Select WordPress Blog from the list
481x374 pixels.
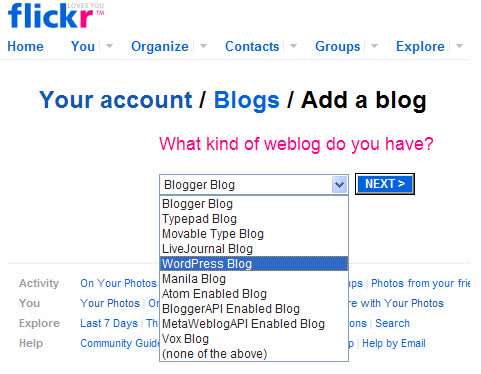[254, 264]
